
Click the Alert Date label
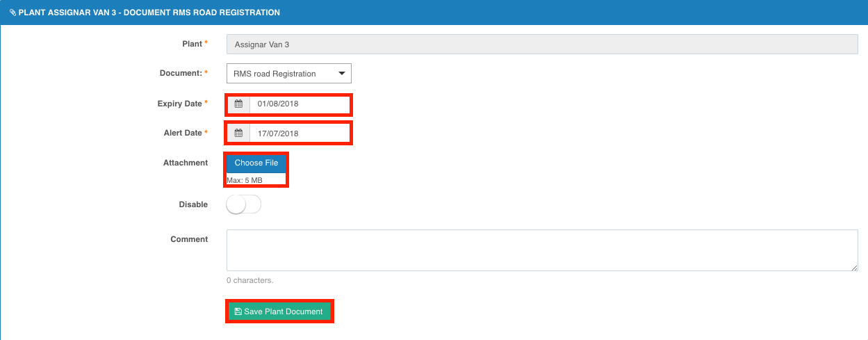183,133
